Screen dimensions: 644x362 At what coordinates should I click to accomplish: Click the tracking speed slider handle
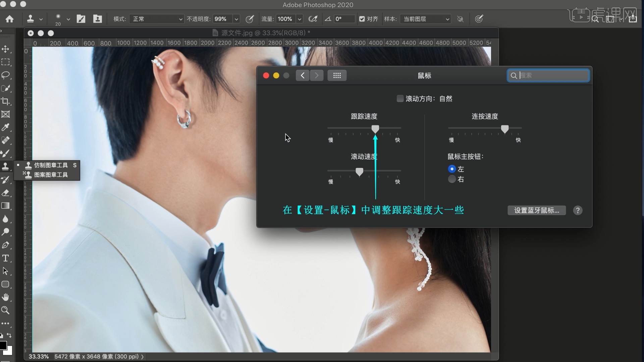[375, 129]
